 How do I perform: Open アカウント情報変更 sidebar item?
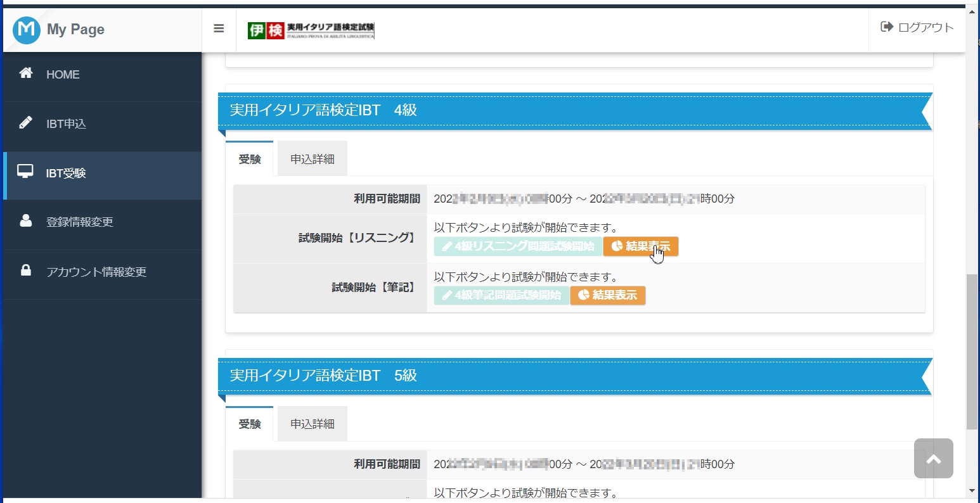click(x=102, y=272)
